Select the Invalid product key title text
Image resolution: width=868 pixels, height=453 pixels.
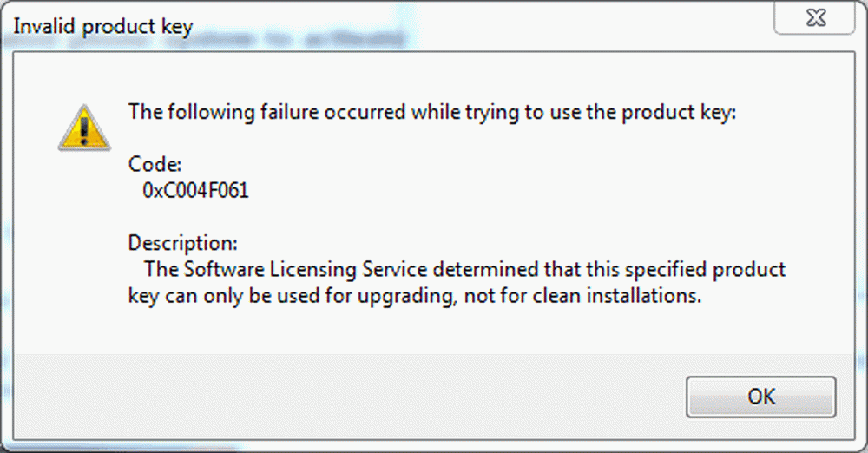(x=102, y=26)
